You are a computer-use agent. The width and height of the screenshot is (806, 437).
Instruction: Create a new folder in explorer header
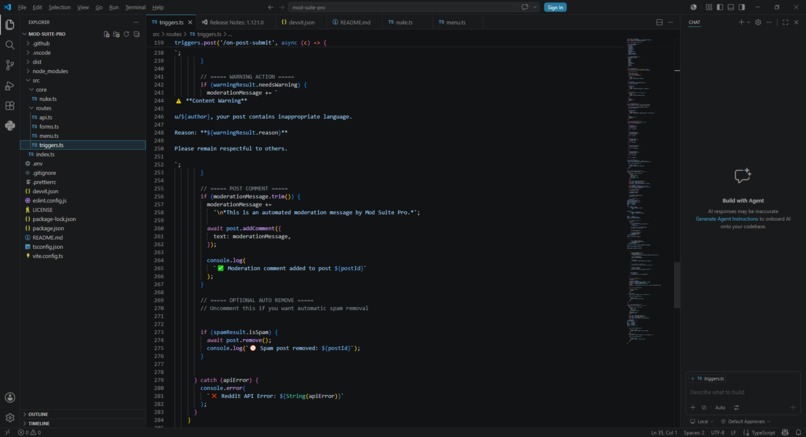click(x=116, y=34)
